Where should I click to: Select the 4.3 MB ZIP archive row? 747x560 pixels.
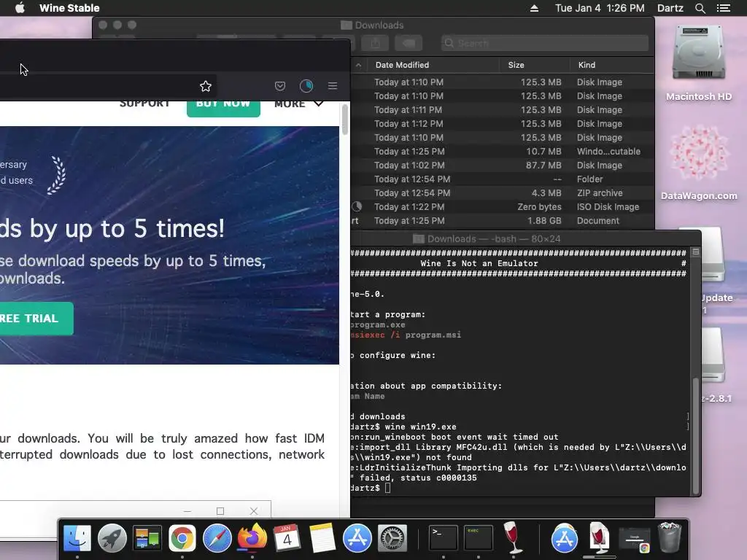(x=502, y=192)
